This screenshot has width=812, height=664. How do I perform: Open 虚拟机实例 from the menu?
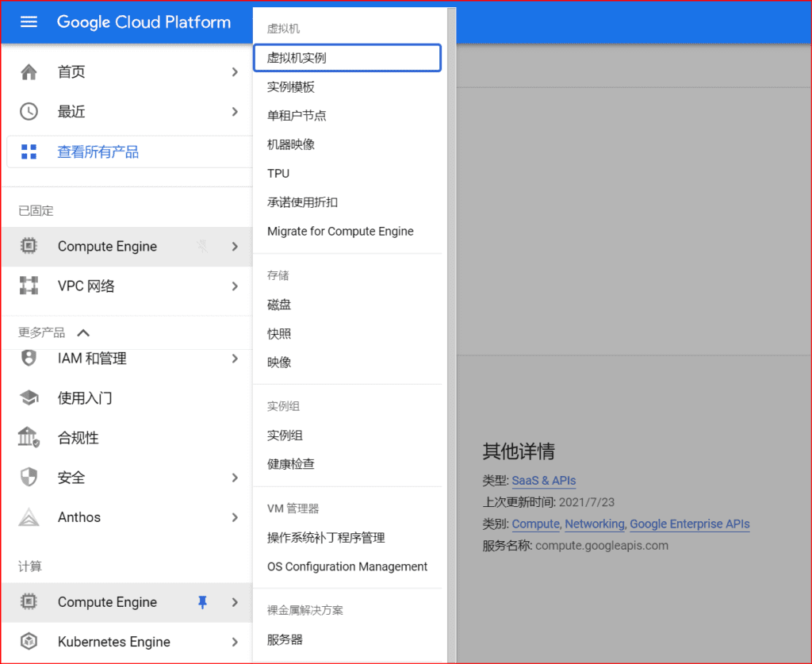click(347, 57)
